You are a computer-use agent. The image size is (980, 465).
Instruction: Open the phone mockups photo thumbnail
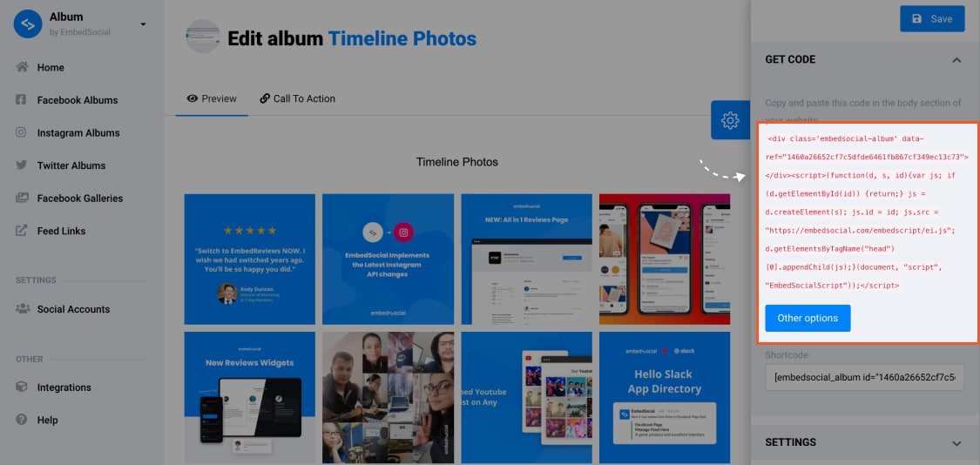665,259
